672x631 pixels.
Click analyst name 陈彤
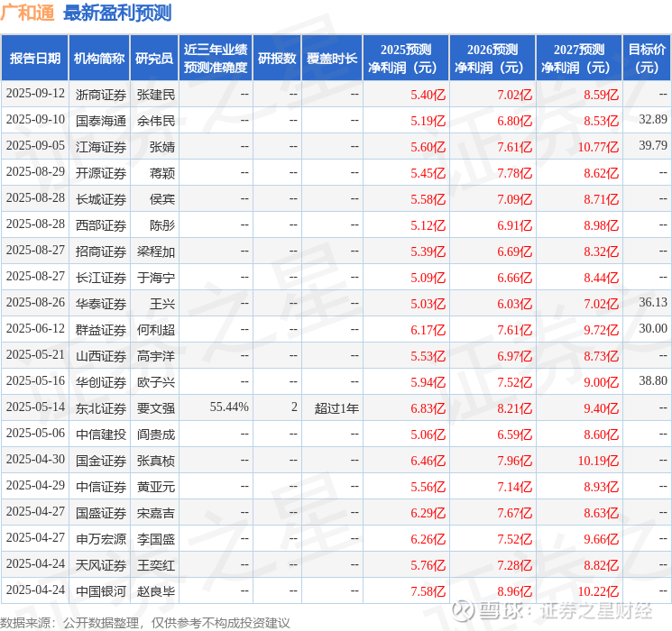pos(162,225)
